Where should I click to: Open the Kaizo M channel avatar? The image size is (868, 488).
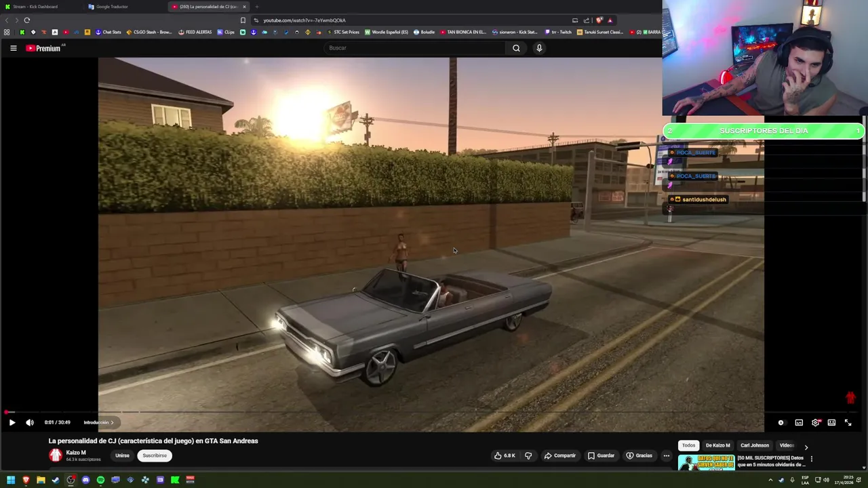click(56, 455)
